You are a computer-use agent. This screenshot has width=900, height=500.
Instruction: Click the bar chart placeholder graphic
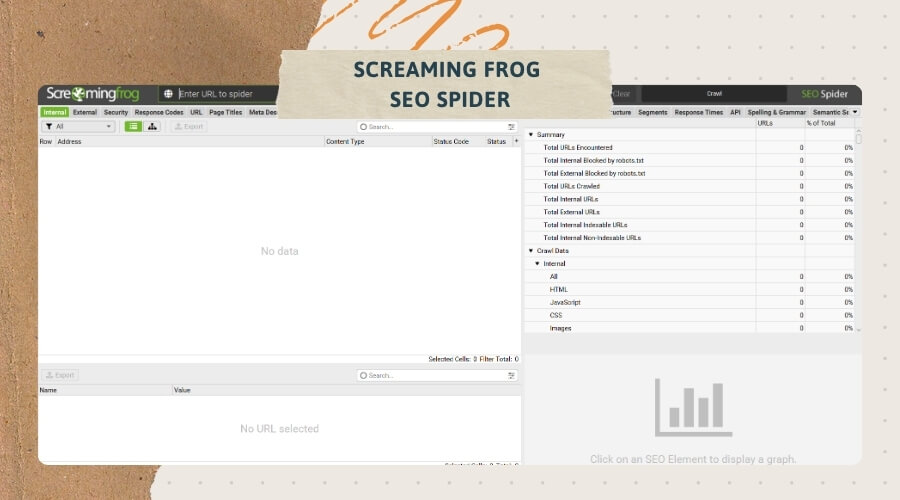point(693,408)
